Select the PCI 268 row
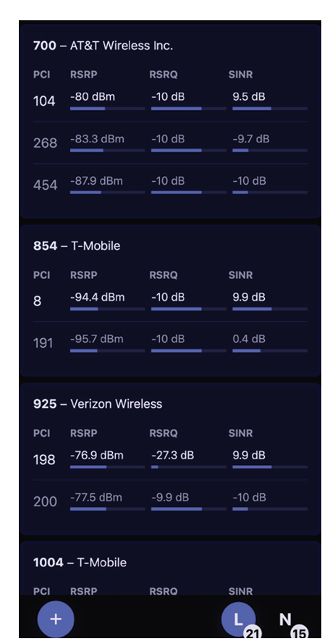The image size is (330, 644). coord(170,143)
